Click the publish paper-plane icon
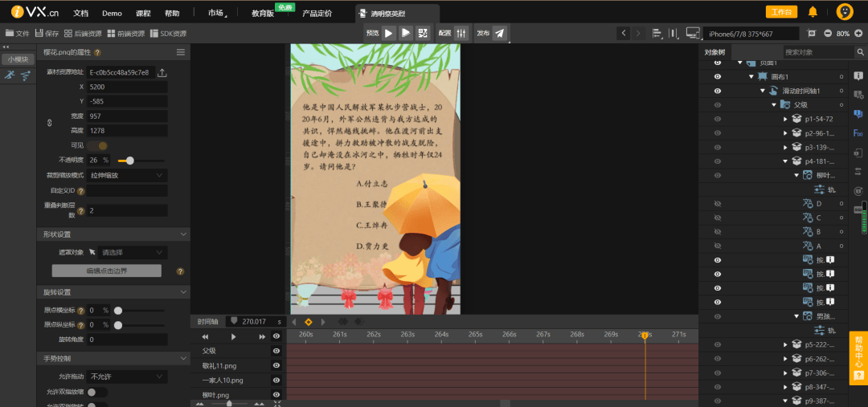The image size is (868, 407). tap(500, 33)
